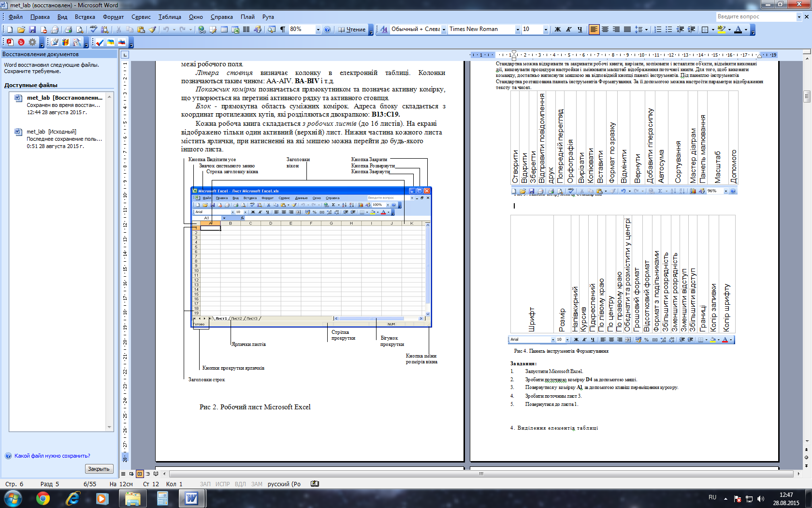
Task: Click the Ukrainian flag icon in toolbar
Action: pyautogui.click(x=111, y=43)
